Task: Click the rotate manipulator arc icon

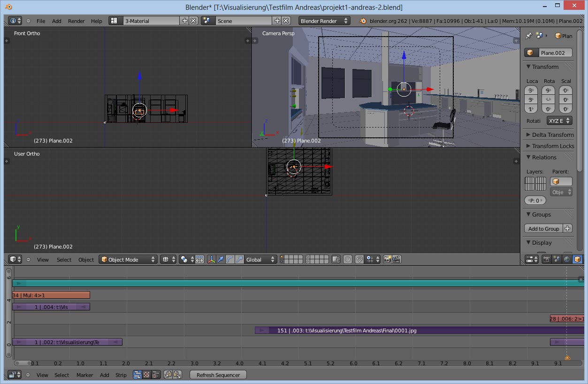Action: pos(230,259)
